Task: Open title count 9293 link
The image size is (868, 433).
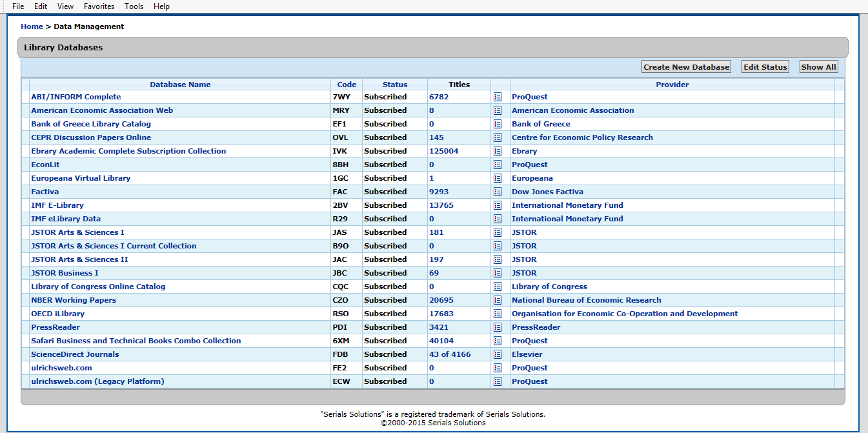Action: tap(439, 192)
